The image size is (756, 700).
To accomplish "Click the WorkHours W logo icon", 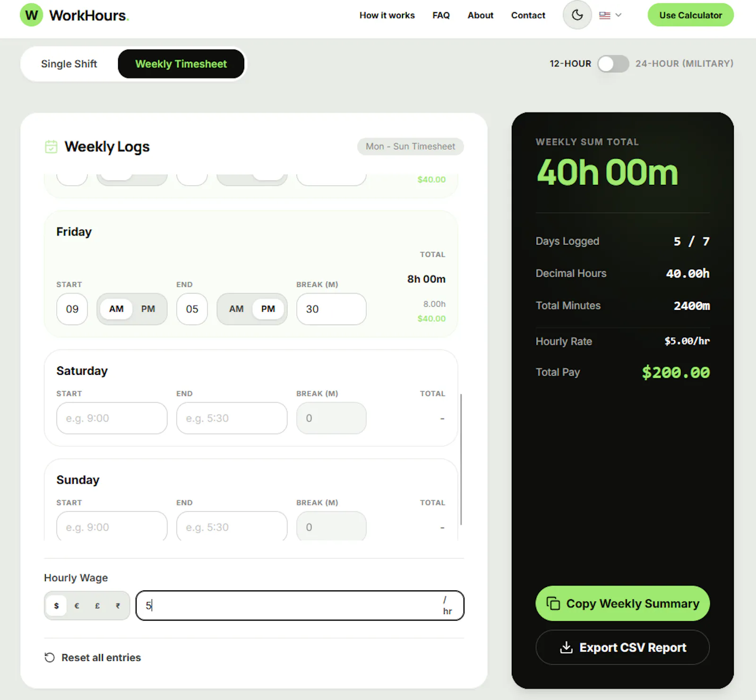I will 31,15.
